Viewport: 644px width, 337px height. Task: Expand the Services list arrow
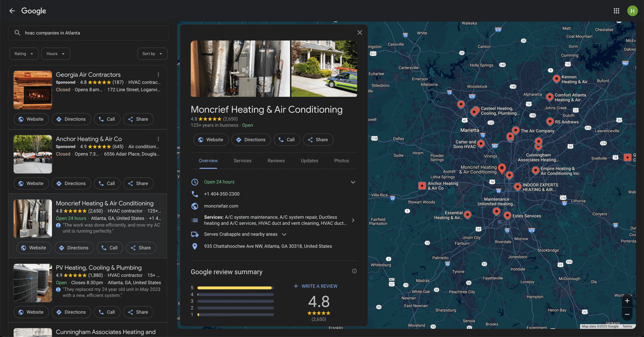[x=353, y=220]
